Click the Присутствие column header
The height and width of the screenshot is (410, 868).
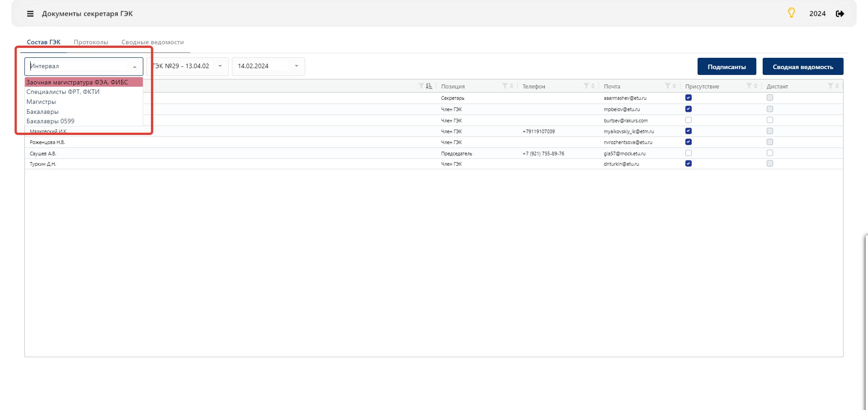tap(702, 86)
